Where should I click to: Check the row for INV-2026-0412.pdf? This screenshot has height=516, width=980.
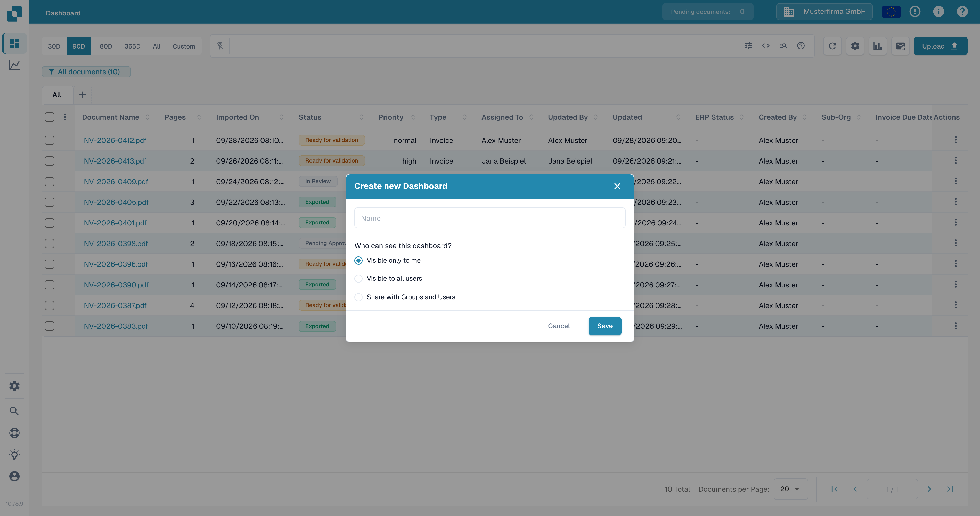pyautogui.click(x=50, y=140)
